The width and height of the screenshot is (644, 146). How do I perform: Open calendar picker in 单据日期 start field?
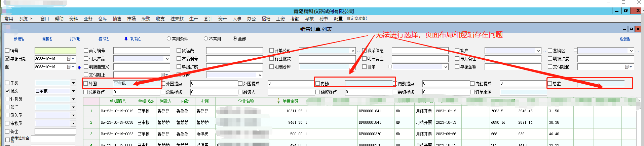[69, 59]
